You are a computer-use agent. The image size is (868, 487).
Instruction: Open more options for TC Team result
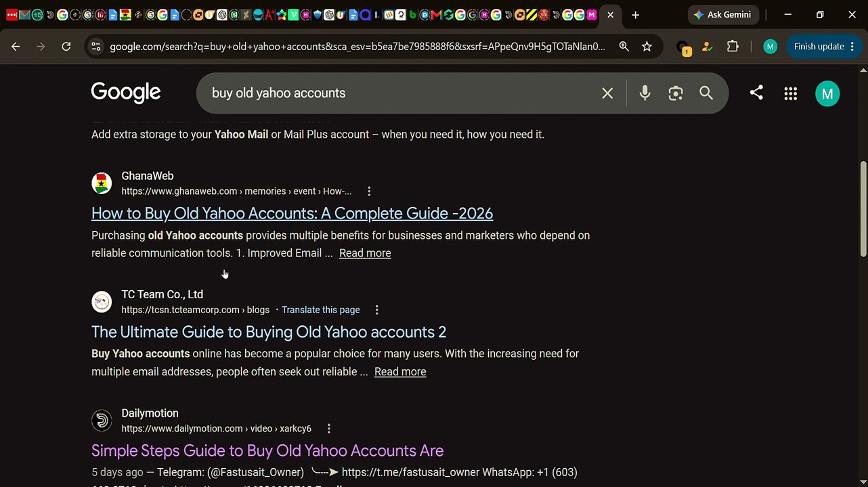pyautogui.click(x=377, y=310)
